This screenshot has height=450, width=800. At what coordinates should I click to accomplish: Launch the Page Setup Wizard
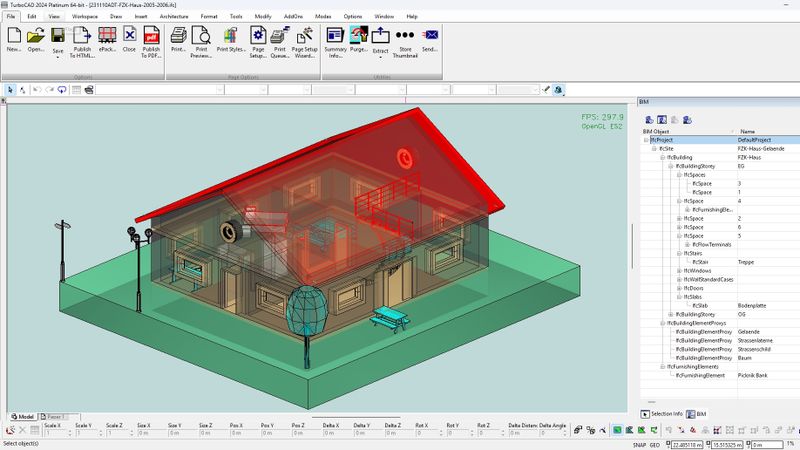(305, 42)
